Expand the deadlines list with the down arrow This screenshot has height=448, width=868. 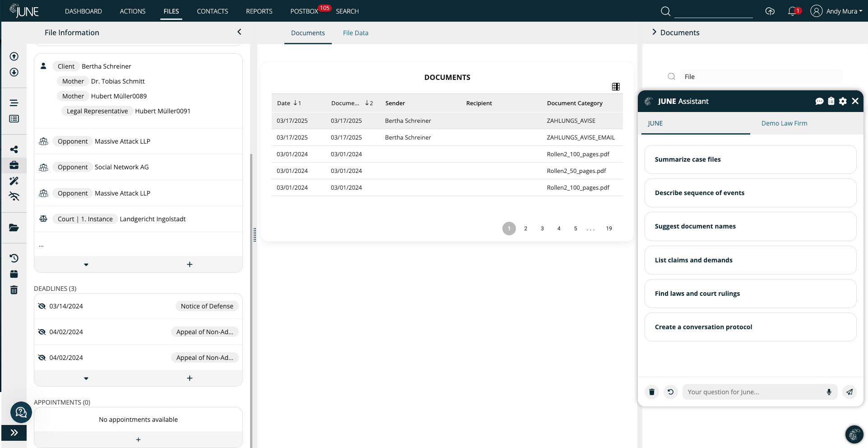coord(86,378)
